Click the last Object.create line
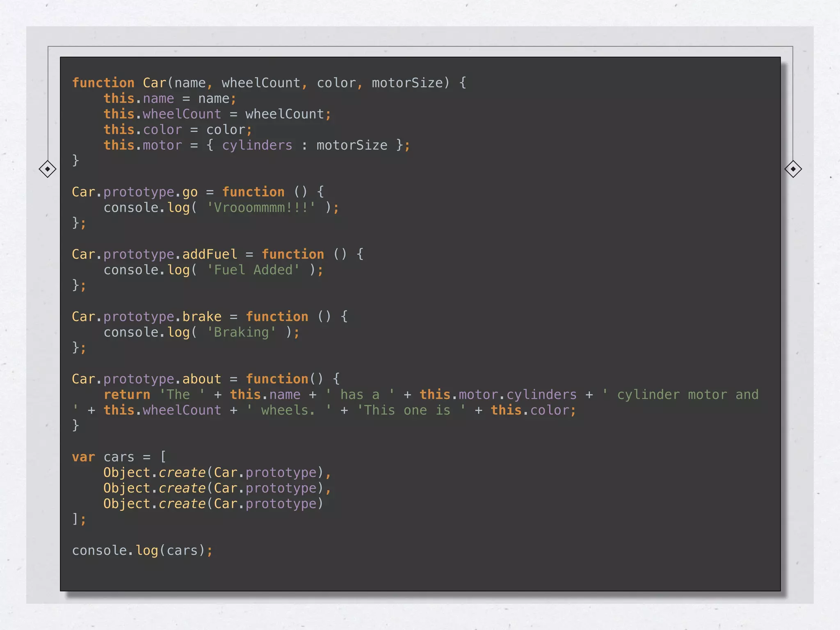Image resolution: width=840 pixels, height=630 pixels. [x=213, y=504]
